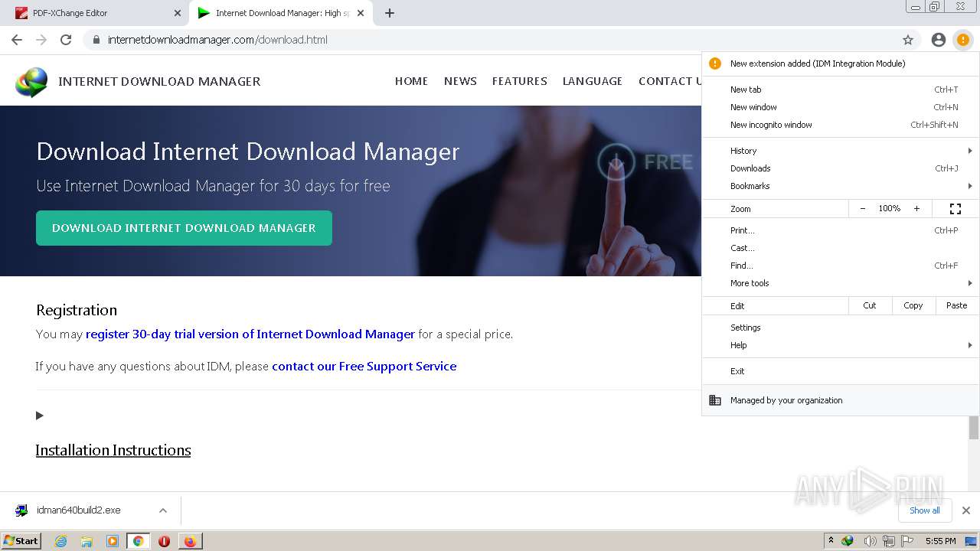This screenshot has height=551, width=980.
Task: Exit Chrome via menu
Action: [x=841, y=371]
